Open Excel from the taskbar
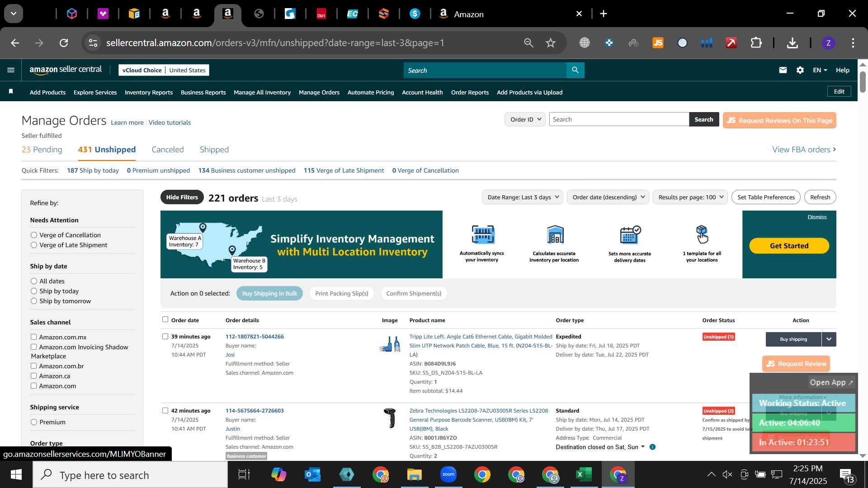The image size is (868, 488). coord(584,475)
